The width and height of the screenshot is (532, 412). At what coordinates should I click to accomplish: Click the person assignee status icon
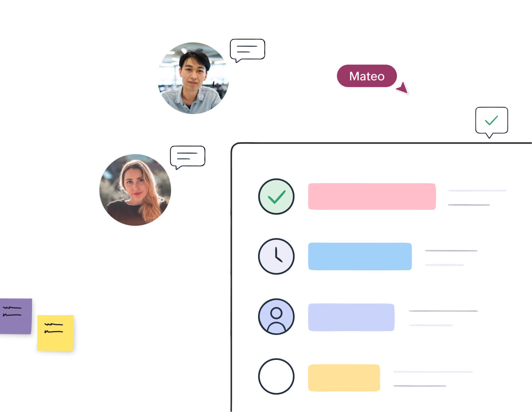point(276,316)
